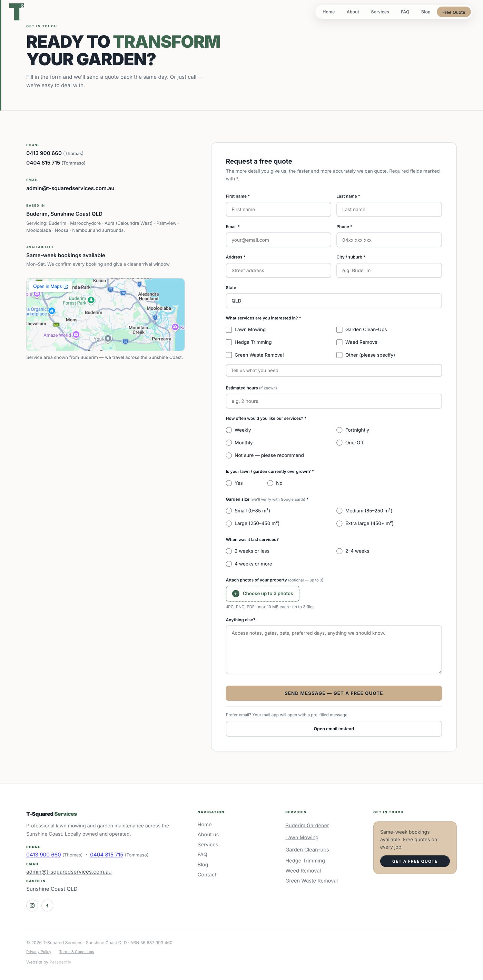483x980 pixels.
Task: Select the Weekly frequency option
Action: tap(229, 430)
